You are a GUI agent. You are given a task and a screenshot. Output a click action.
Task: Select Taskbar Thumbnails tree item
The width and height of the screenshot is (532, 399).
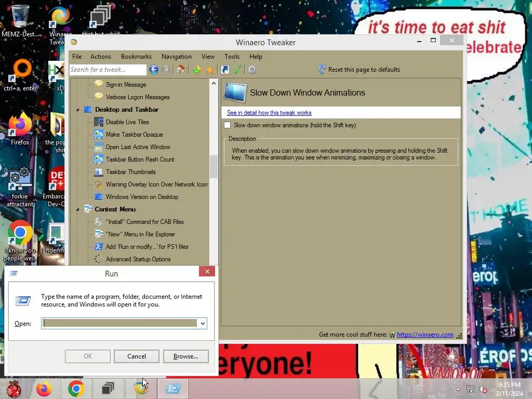130,172
